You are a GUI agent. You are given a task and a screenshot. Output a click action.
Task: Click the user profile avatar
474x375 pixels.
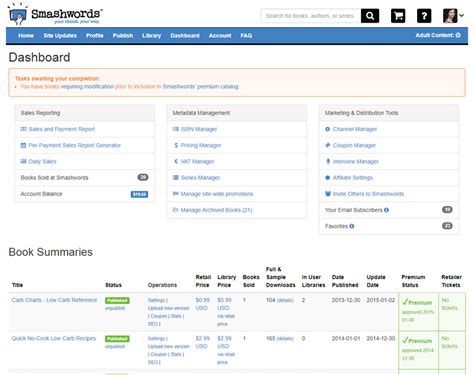450,16
